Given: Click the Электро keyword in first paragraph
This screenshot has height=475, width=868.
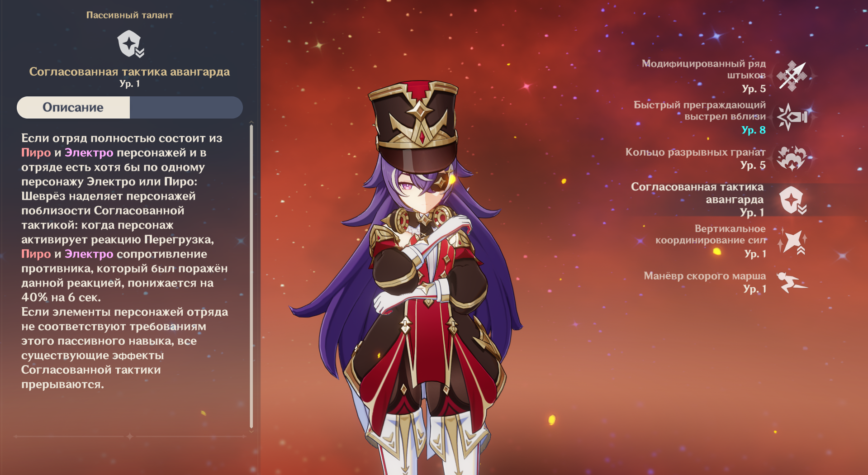Looking at the screenshot, I should 89,152.
